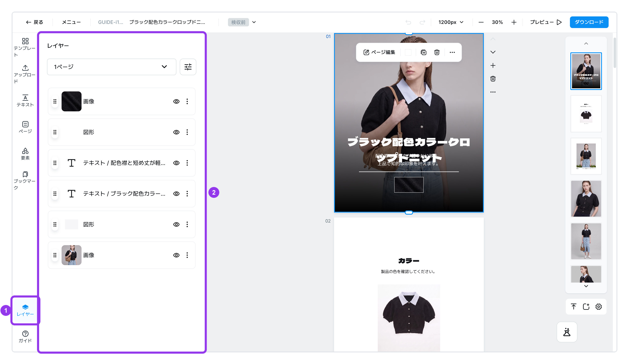Open the 検収前 status dropdown
Image resolution: width=629 pixels, height=364 pixels.
[242, 22]
